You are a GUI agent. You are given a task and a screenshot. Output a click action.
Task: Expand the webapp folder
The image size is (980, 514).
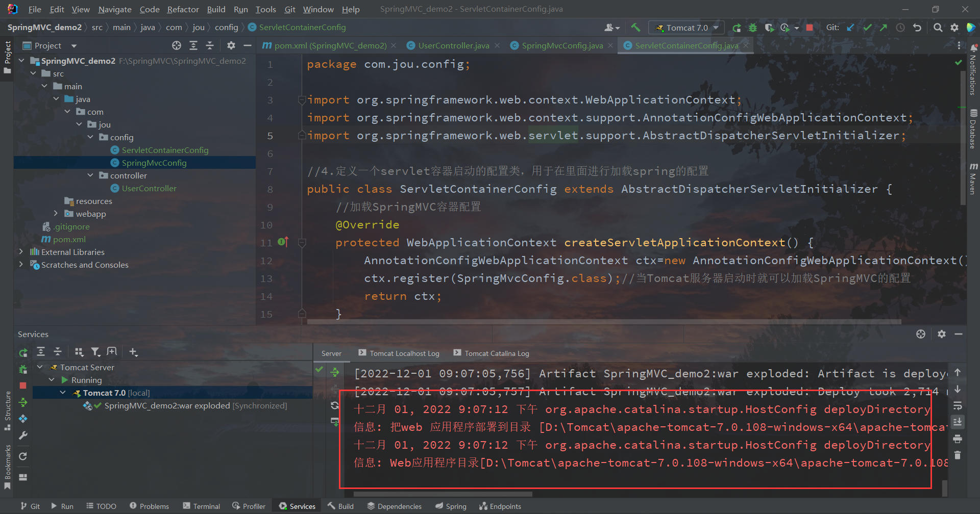click(x=56, y=214)
